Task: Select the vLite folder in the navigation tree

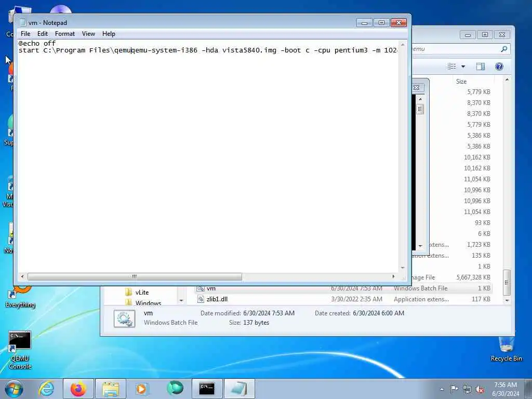Action: (x=142, y=292)
